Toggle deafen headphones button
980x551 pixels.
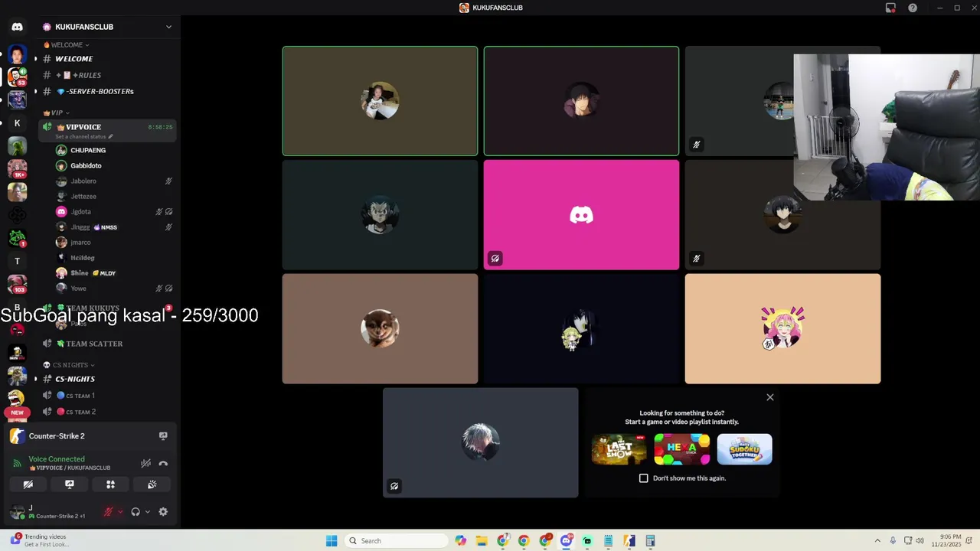(136, 512)
